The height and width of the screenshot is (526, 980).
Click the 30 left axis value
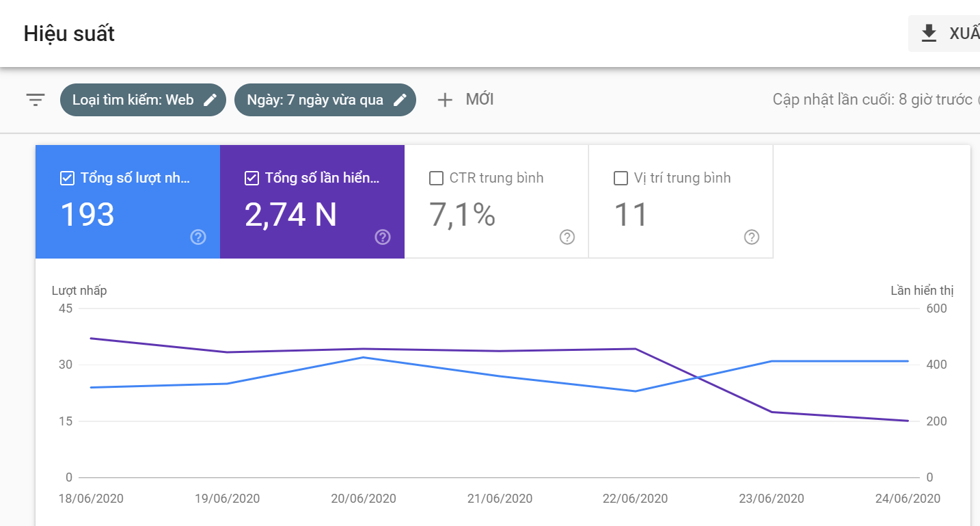tap(66, 365)
